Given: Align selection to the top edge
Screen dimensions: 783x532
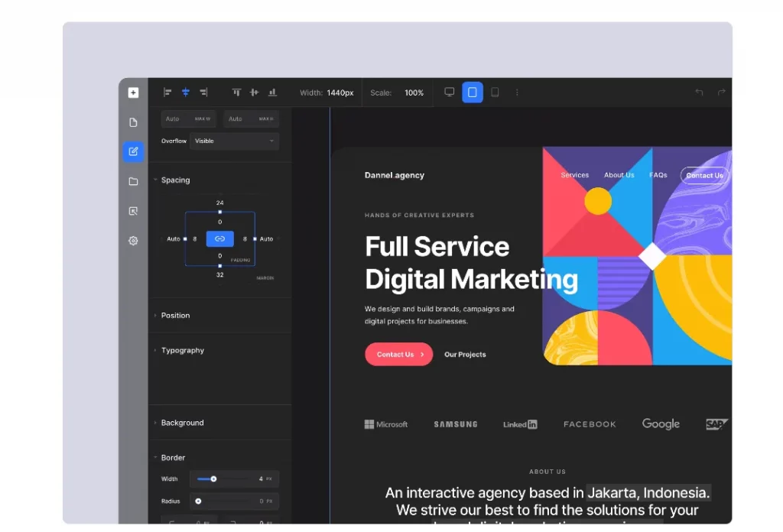Looking at the screenshot, I should tap(236, 92).
